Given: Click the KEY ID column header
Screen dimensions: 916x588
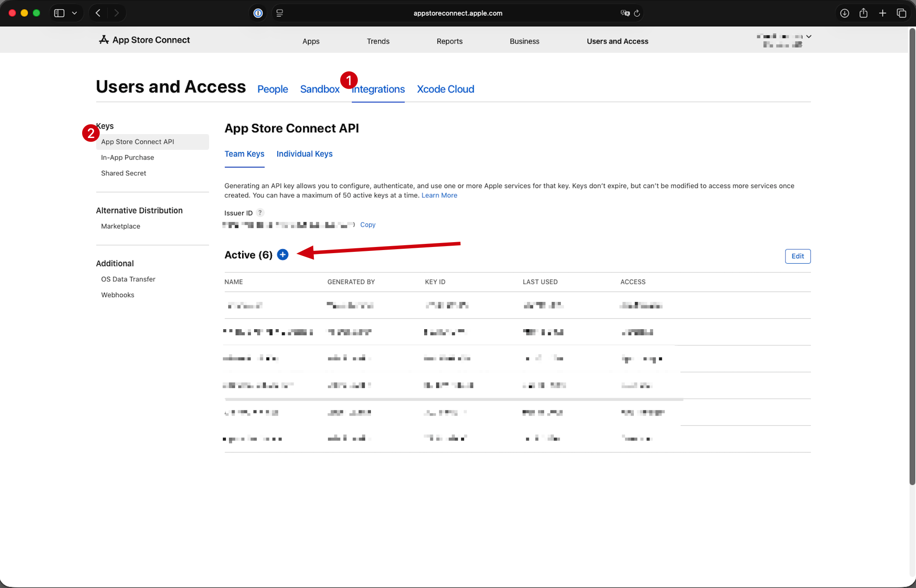Looking at the screenshot, I should coord(435,282).
